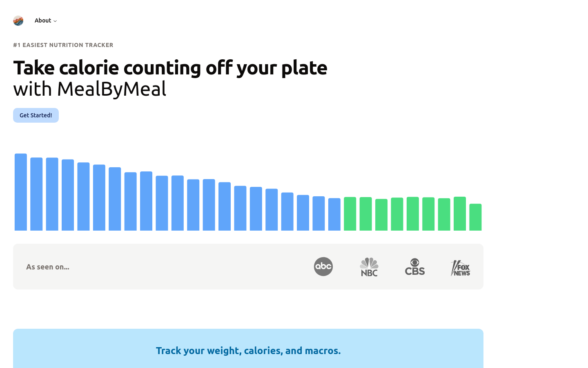The image size is (588, 368).
Task: Click the tallest blue bar in chart
Action: click(x=21, y=192)
